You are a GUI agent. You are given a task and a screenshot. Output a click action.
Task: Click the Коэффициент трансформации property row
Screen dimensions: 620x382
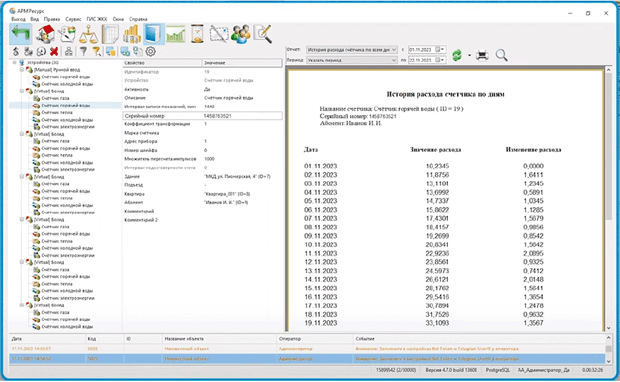click(x=202, y=124)
